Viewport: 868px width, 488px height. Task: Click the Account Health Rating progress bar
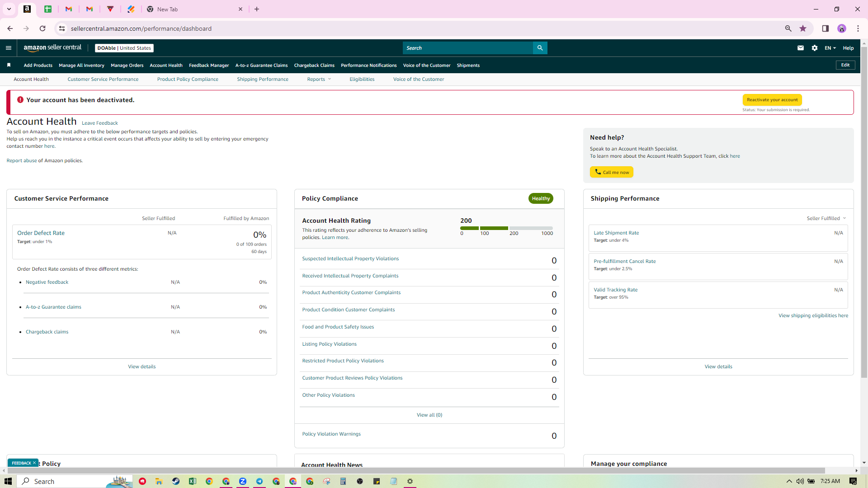506,228
